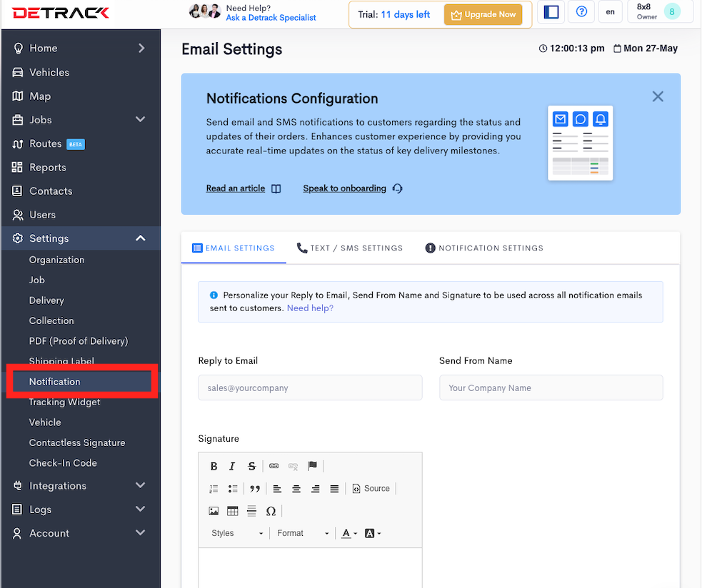Open the Source view in the editor
This screenshot has width=702, height=588.
point(371,488)
